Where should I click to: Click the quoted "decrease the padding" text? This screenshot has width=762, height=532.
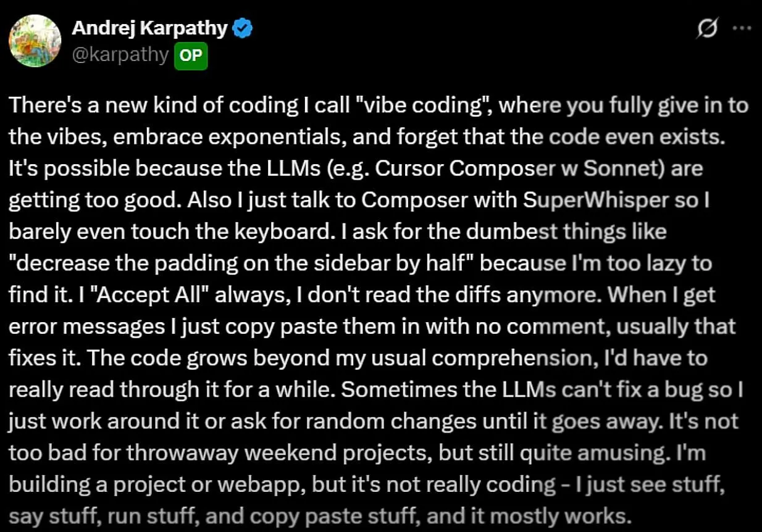[x=135, y=263]
